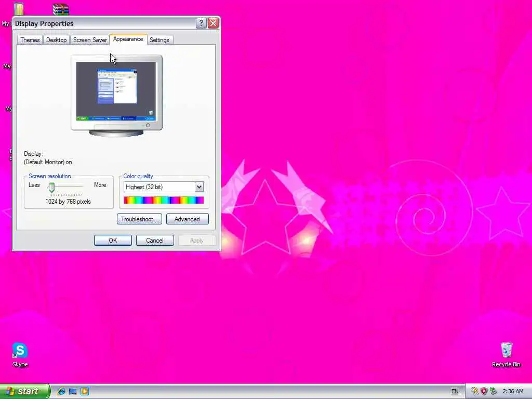Click the Safely Remove Hardware tray icon

point(493,391)
